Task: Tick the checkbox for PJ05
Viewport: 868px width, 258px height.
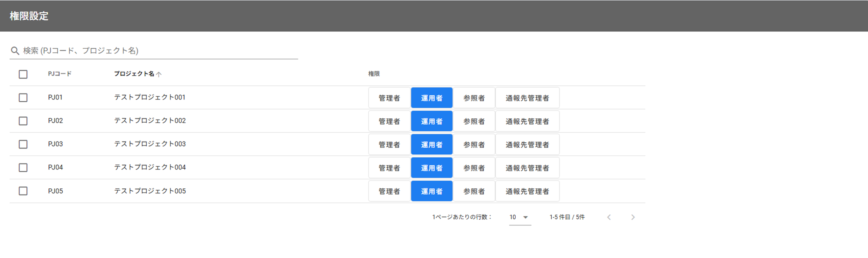Action: coord(23,191)
